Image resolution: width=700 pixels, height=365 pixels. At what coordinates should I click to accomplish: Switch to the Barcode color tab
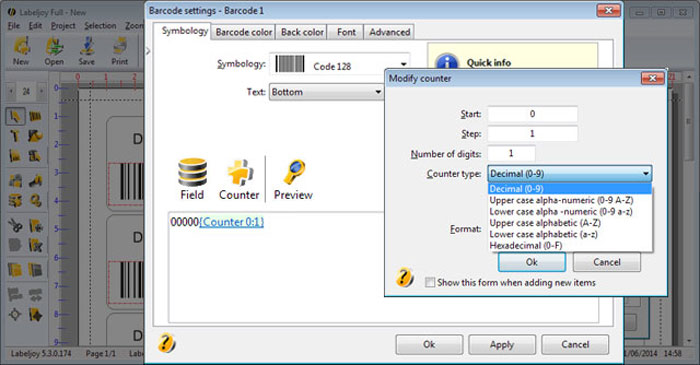pos(244,32)
